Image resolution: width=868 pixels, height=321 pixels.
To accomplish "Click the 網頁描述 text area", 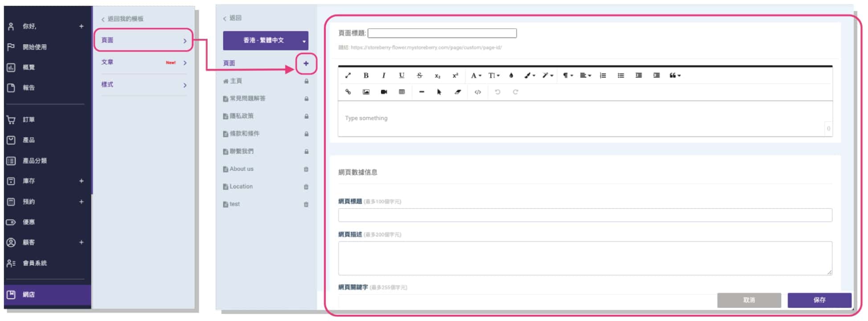I will click(585, 258).
